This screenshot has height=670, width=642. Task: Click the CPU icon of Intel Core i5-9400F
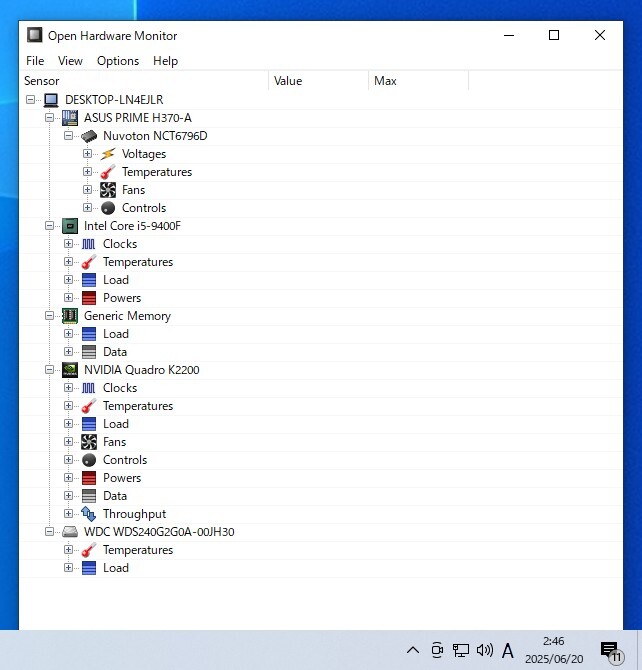pyautogui.click(x=70, y=226)
